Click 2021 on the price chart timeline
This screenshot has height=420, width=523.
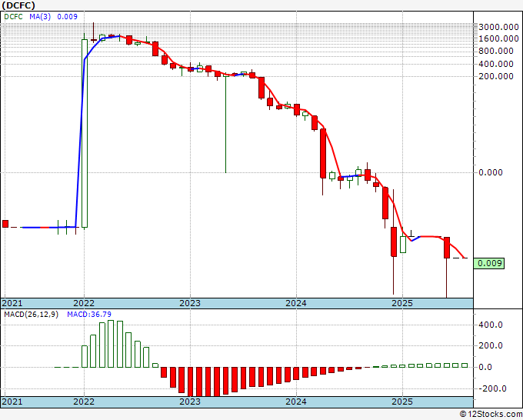[x=12, y=303]
